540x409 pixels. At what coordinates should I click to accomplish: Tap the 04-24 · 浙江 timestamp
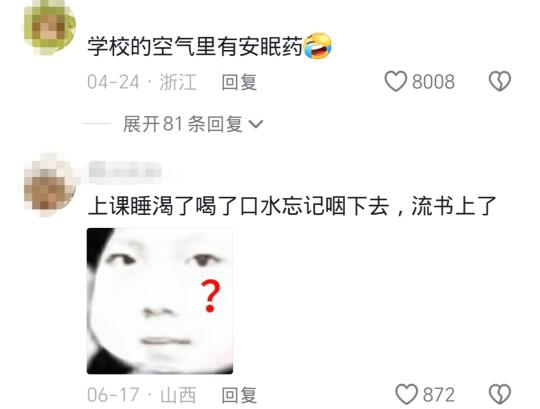coord(142,82)
